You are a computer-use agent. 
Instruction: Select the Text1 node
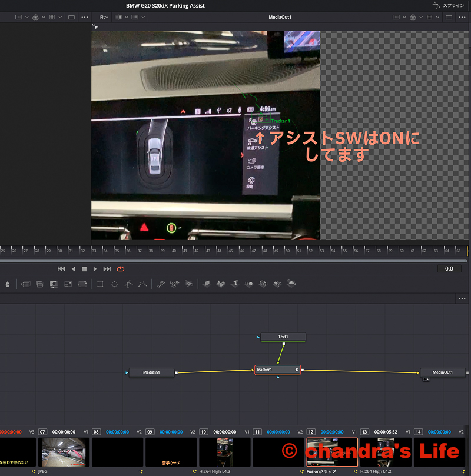283,337
